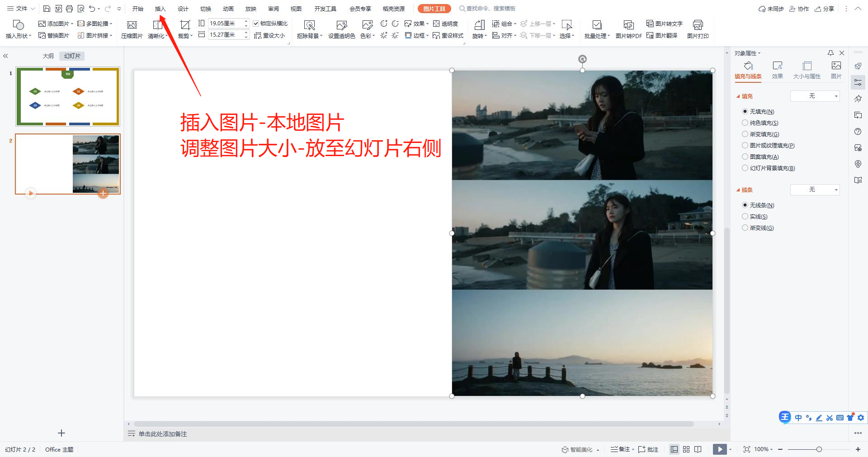Image resolution: width=868 pixels, height=457 pixels.
Task: Open the 文件 menu
Action: (21, 9)
